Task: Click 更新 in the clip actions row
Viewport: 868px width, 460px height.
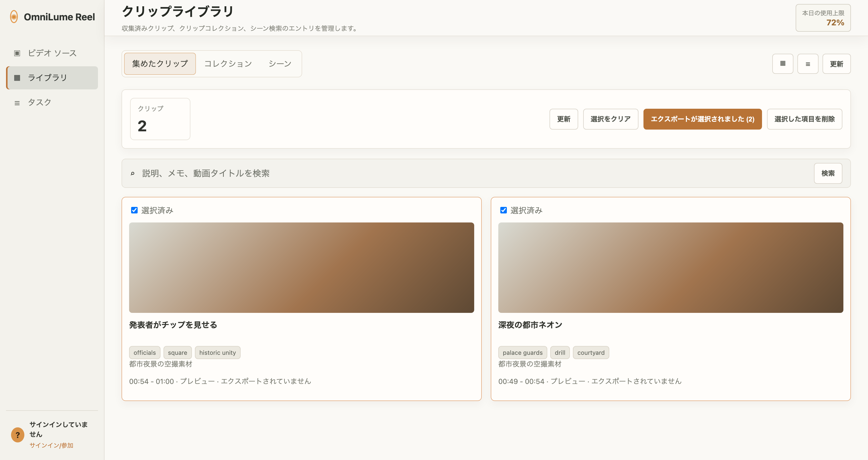Action: point(564,119)
